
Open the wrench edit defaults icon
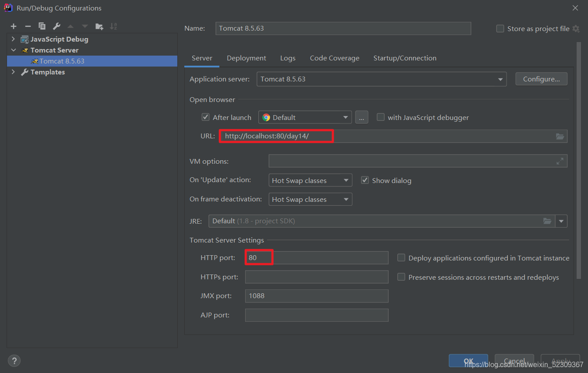[56, 26]
